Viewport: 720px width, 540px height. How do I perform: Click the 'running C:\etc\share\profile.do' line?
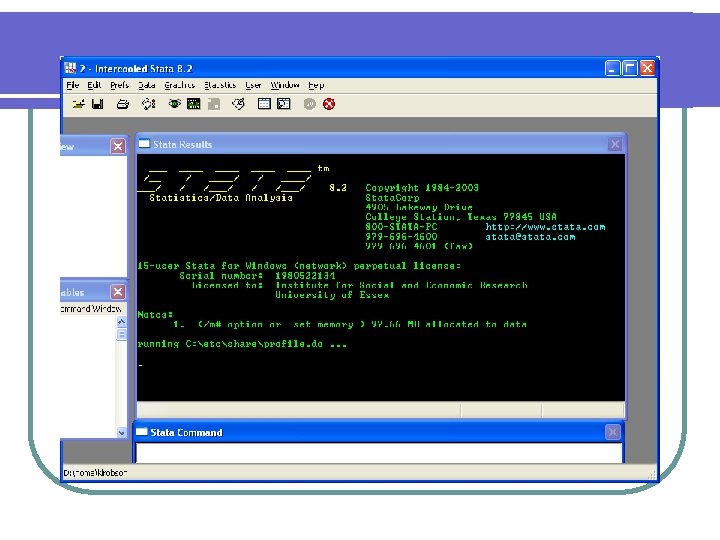(x=242, y=344)
